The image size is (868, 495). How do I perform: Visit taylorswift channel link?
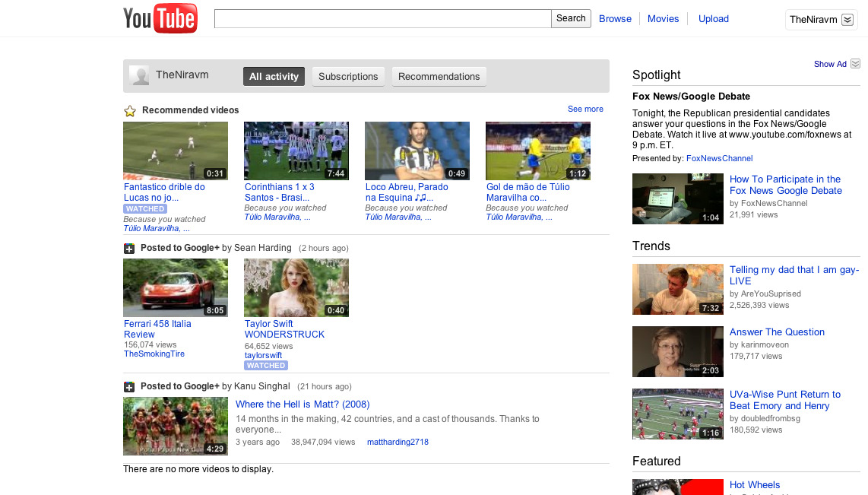263,355
